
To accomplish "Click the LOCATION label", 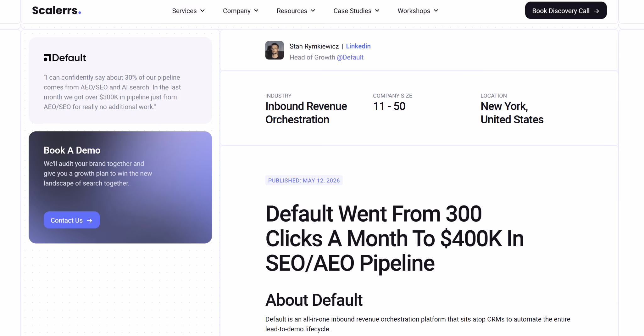I will [x=494, y=96].
